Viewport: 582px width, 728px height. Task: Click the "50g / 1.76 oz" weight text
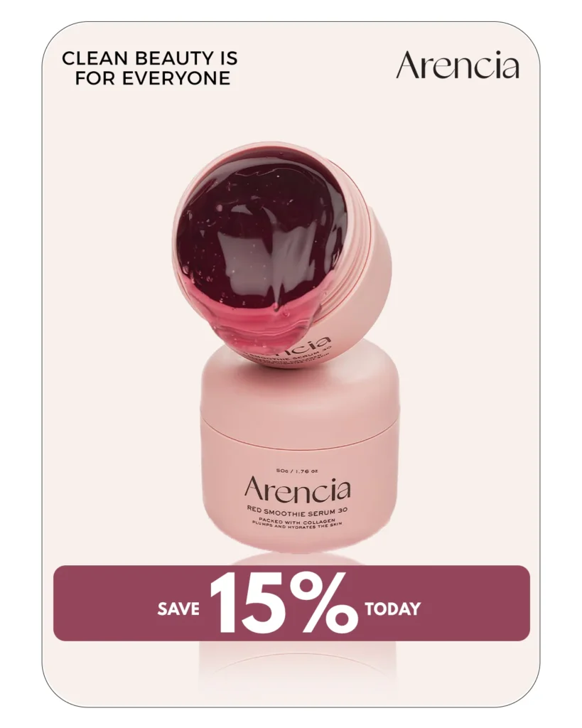pos(297,471)
